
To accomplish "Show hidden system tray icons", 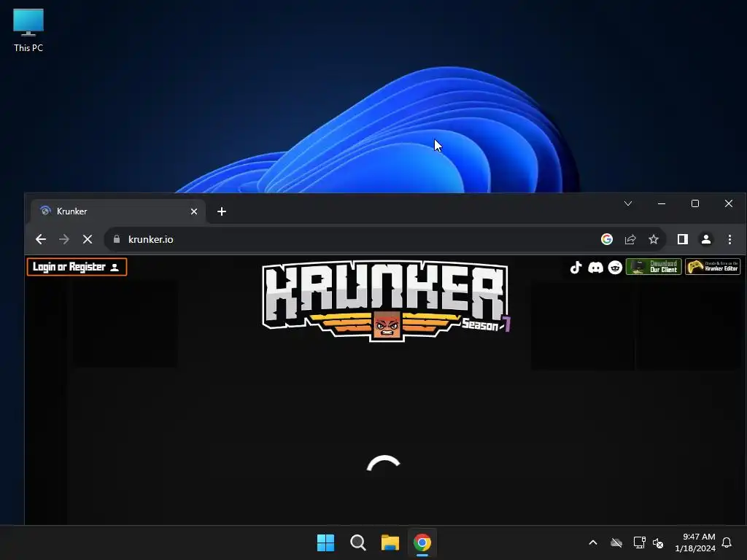I will 593,542.
